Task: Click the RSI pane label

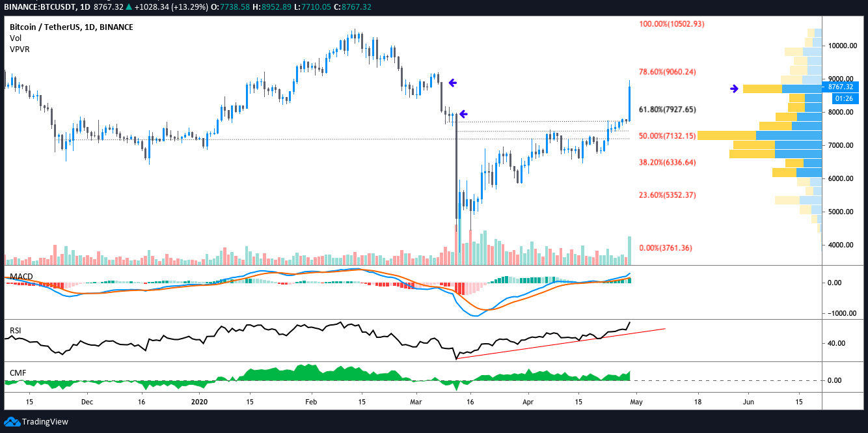Action: point(16,331)
